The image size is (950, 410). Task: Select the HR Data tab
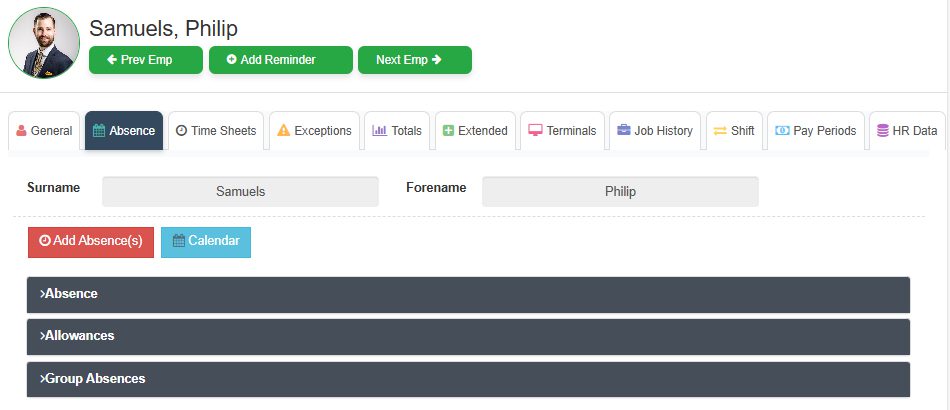tap(906, 131)
